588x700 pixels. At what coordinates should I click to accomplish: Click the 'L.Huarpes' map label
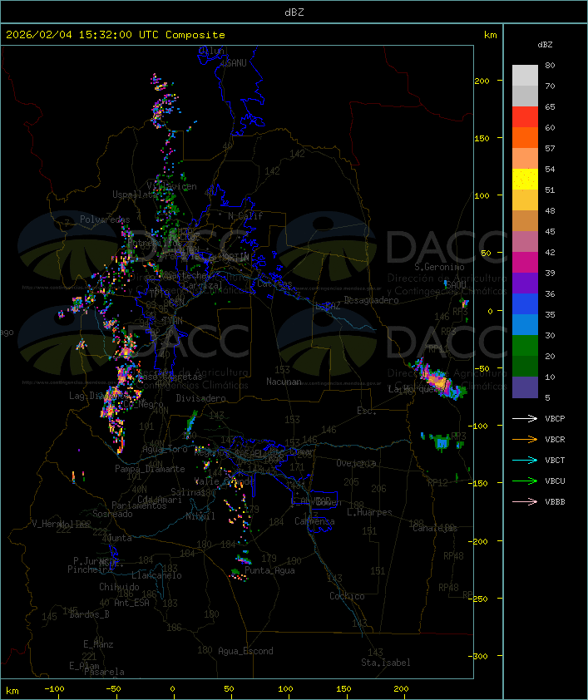click(x=369, y=512)
